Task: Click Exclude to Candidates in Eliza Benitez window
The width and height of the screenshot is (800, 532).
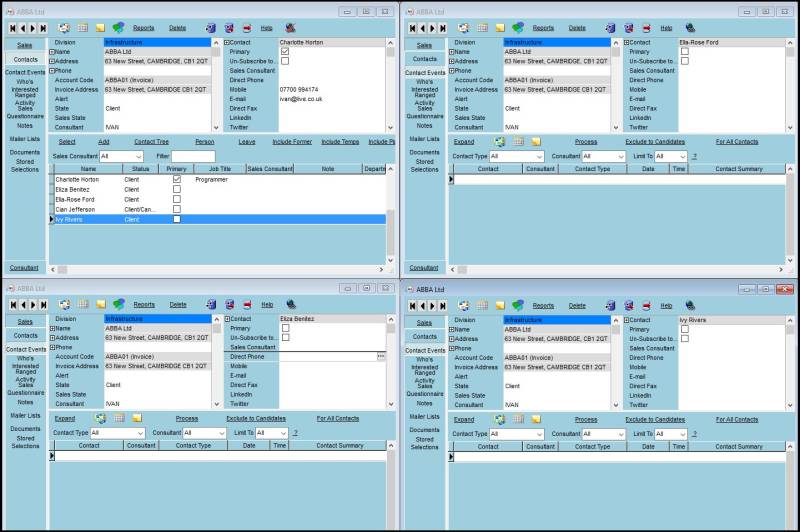Action: point(256,418)
